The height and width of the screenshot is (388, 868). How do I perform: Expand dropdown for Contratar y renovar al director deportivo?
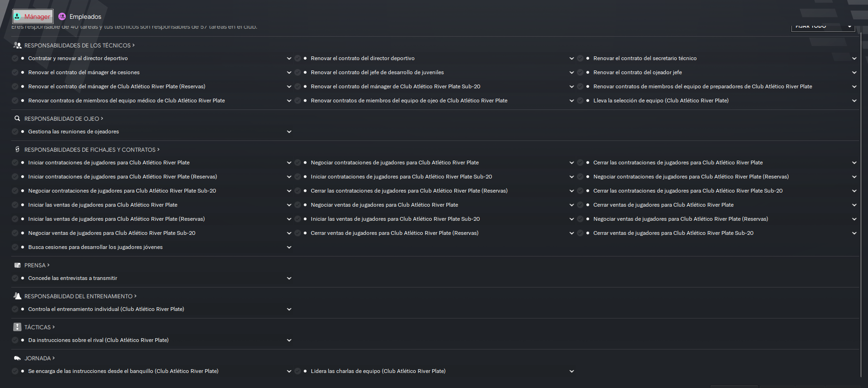click(x=289, y=58)
